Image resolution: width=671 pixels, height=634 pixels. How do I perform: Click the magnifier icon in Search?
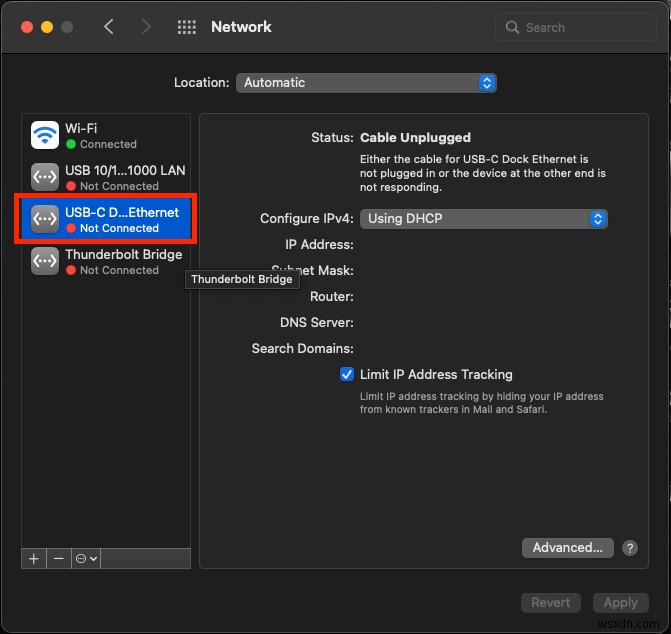[512, 27]
